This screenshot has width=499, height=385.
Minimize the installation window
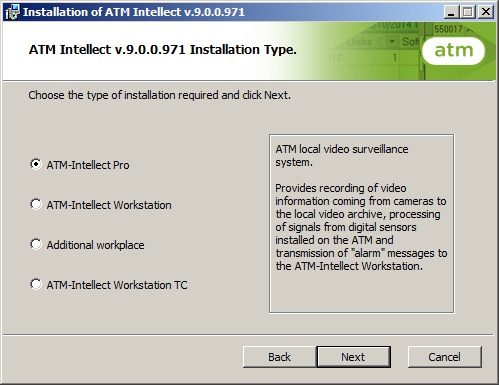pos(451,12)
